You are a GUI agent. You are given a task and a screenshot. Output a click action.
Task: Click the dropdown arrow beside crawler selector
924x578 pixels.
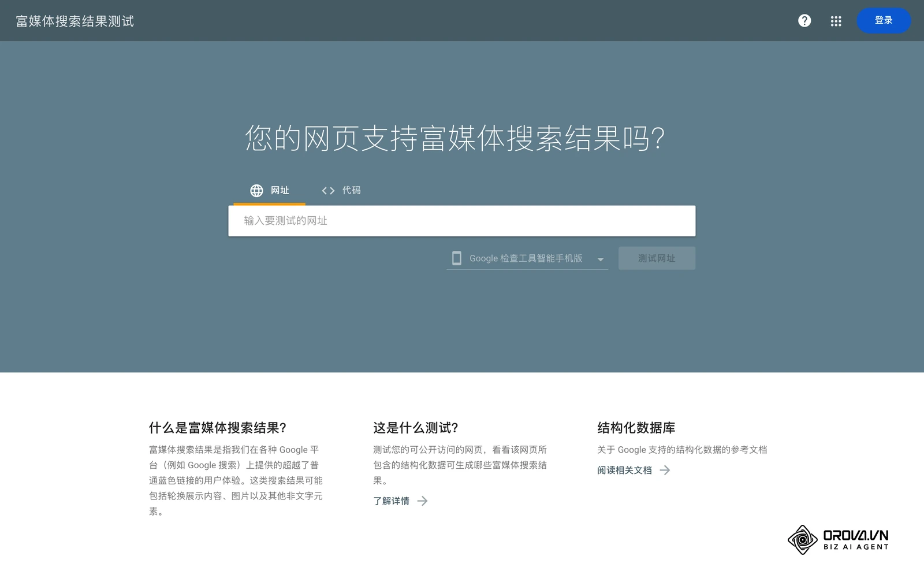(x=600, y=260)
